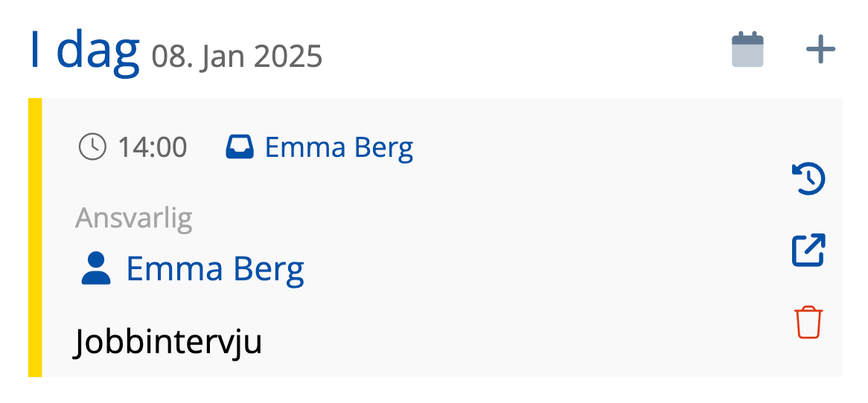This screenshot has width=868, height=403.
Task: Click the 14:00 appointment time
Action: pos(153,147)
